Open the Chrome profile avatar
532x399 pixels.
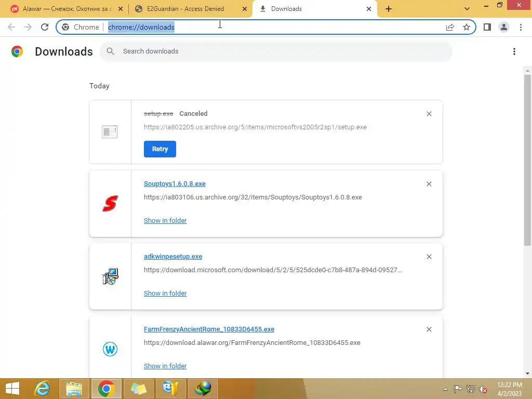coord(504,27)
